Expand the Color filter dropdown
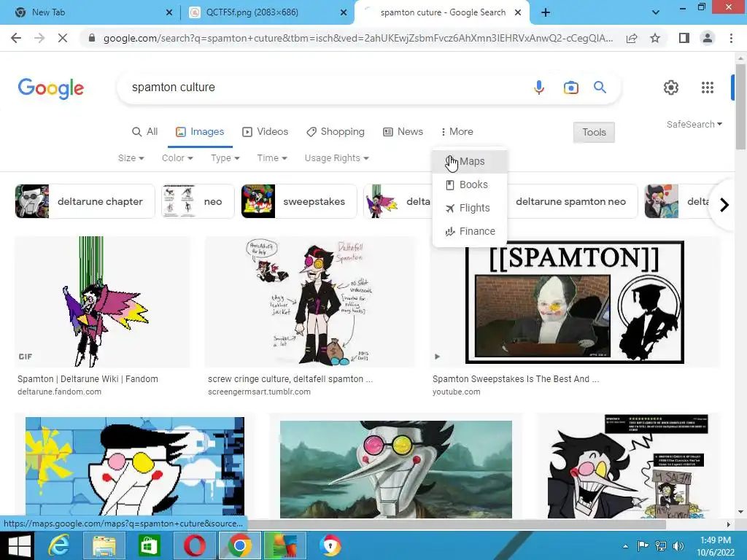Viewport: 747px width, 560px height. pyautogui.click(x=177, y=158)
